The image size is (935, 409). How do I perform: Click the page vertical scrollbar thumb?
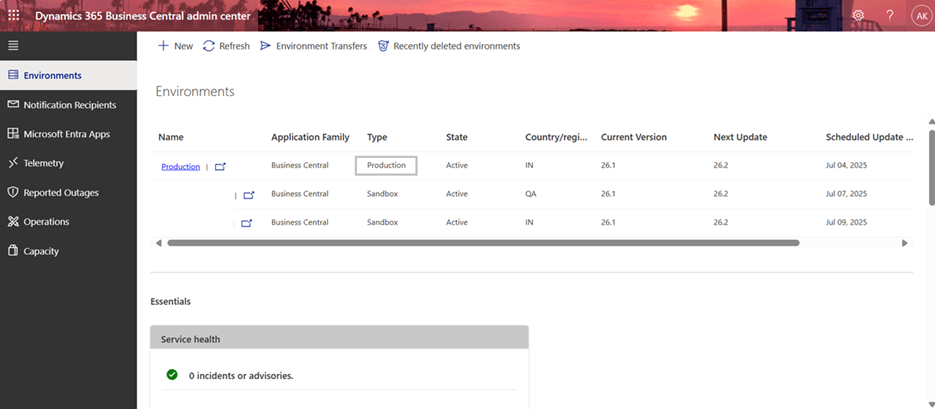(931, 167)
